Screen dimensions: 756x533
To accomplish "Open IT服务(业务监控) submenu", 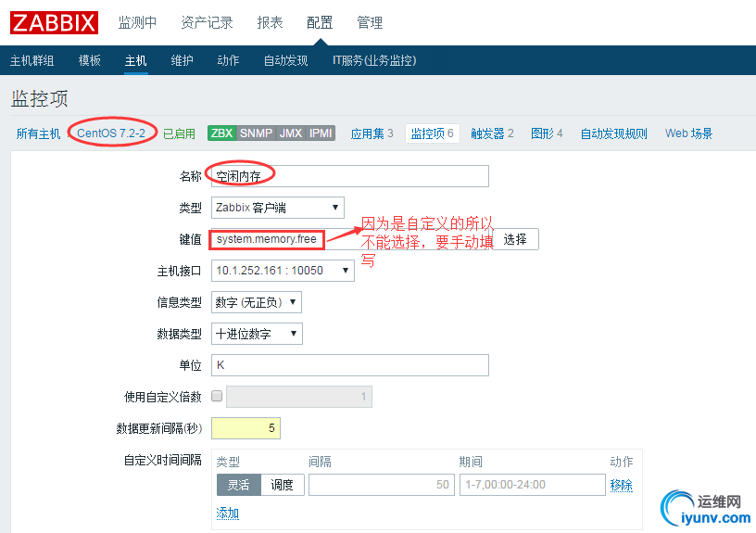I will point(374,60).
